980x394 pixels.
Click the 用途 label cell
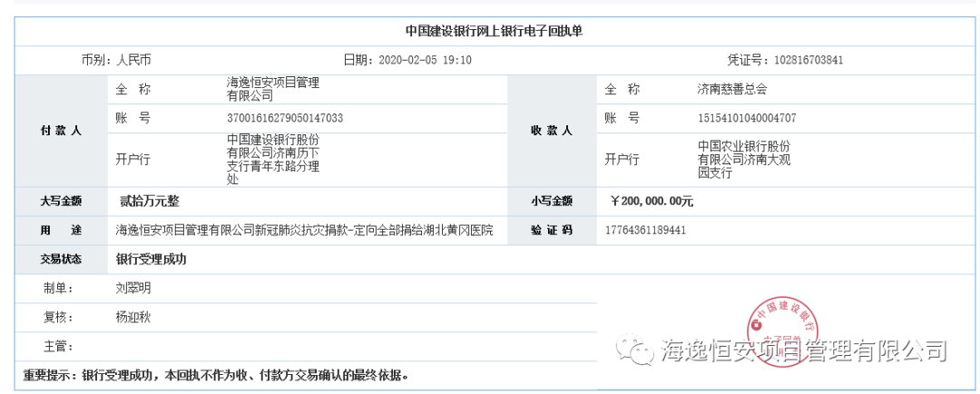[61, 231]
